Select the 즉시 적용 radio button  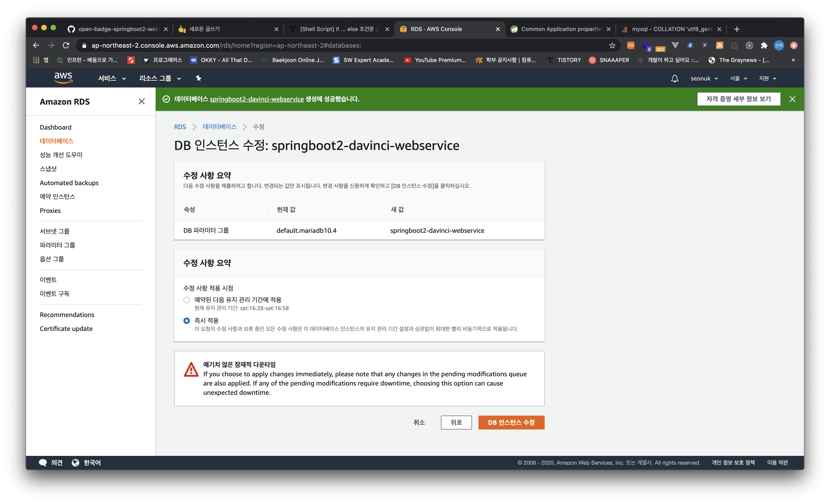click(187, 320)
